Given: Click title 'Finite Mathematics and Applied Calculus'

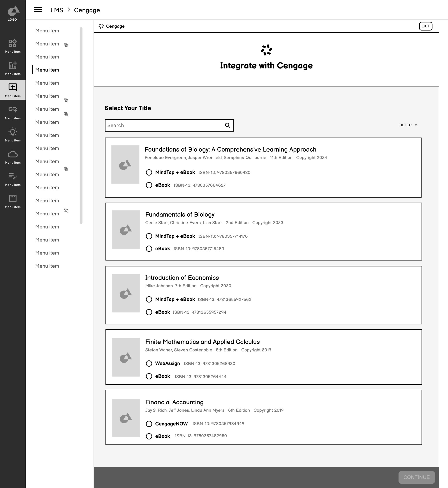Looking at the screenshot, I should point(202,342).
